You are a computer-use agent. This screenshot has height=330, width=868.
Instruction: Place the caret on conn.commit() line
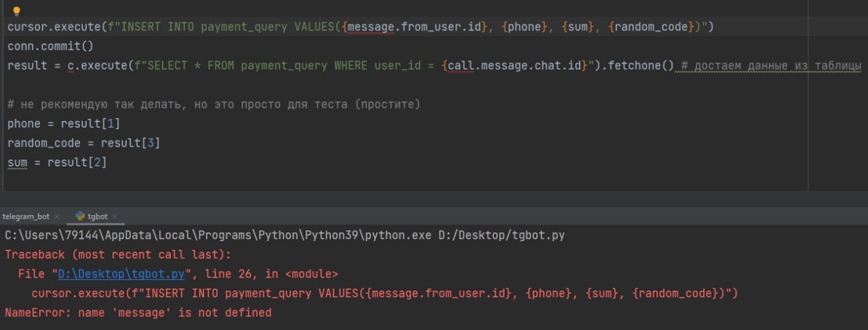(x=50, y=47)
